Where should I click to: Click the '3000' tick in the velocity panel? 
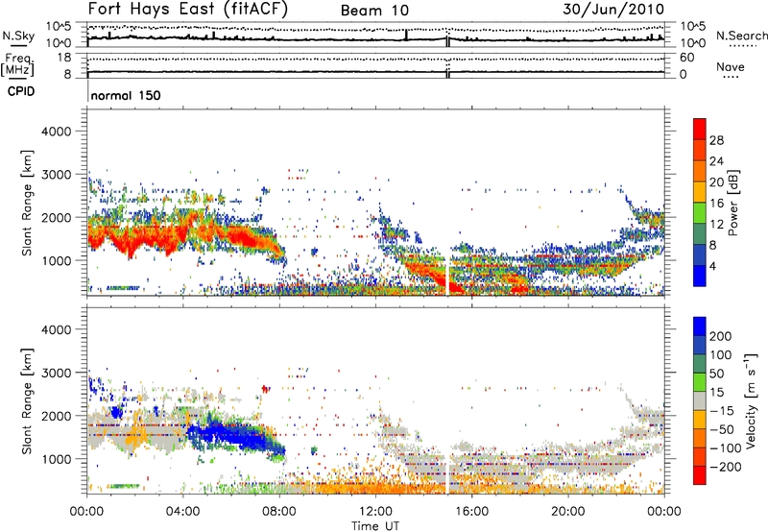pos(57,373)
